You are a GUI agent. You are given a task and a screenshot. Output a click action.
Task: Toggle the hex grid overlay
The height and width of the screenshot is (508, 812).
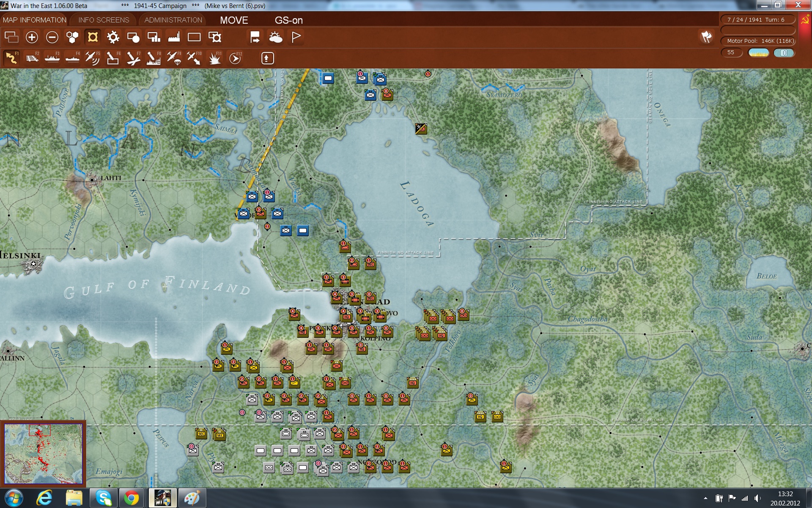(72, 37)
